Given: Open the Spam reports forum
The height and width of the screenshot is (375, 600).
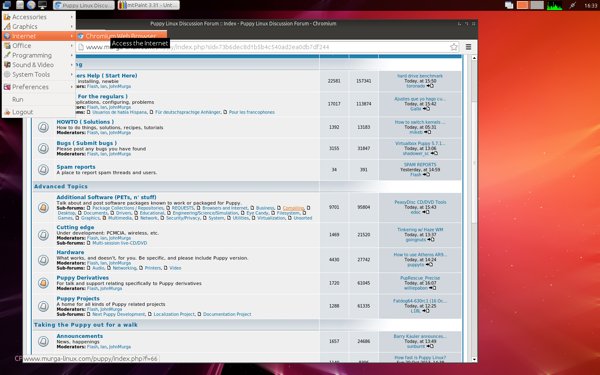Looking at the screenshot, I should [76, 167].
